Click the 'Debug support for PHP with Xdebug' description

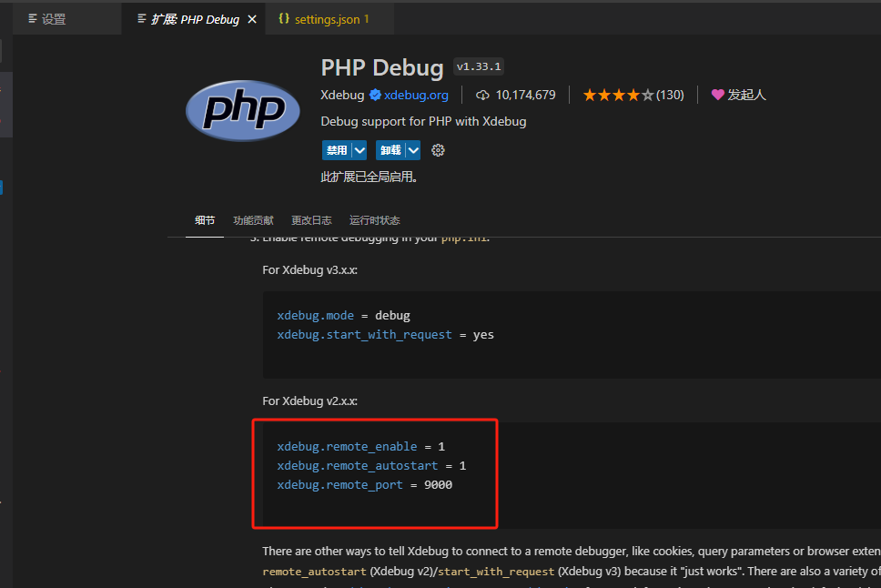tap(423, 121)
